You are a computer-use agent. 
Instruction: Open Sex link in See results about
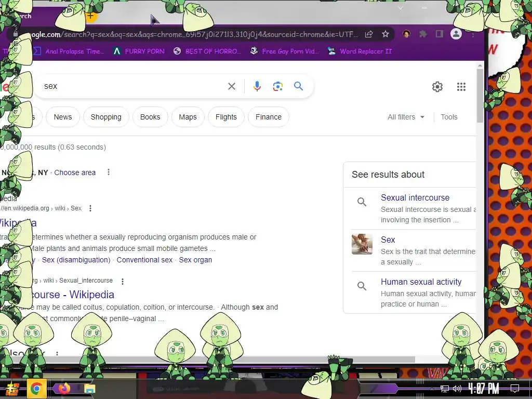[x=388, y=240]
